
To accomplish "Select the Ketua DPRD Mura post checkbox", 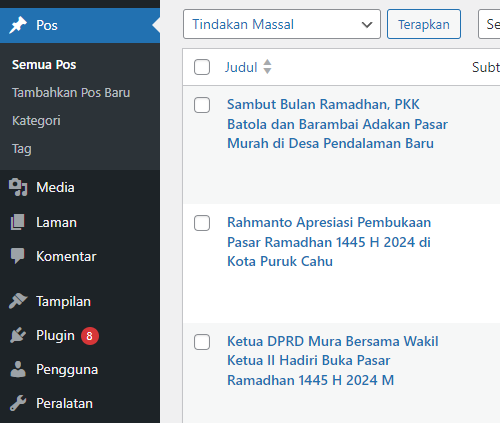I will point(202,342).
